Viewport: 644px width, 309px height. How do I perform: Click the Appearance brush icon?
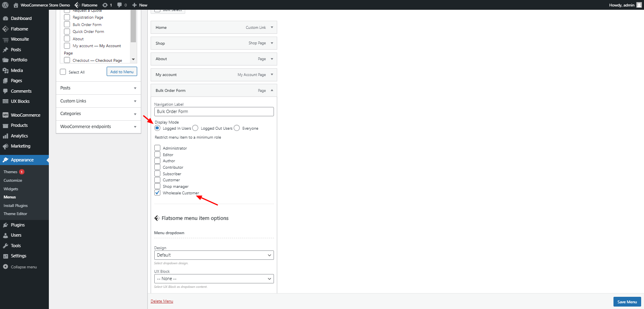click(5, 160)
